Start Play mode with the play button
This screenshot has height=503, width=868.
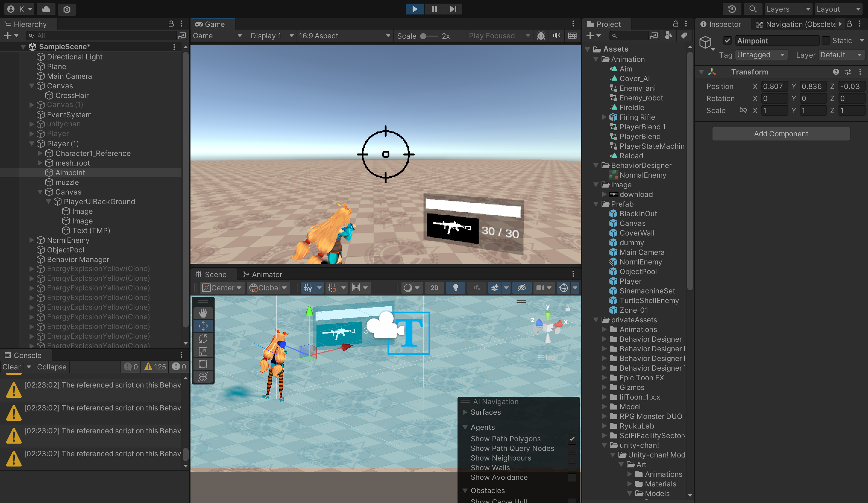pyautogui.click(x=415, y=9)
